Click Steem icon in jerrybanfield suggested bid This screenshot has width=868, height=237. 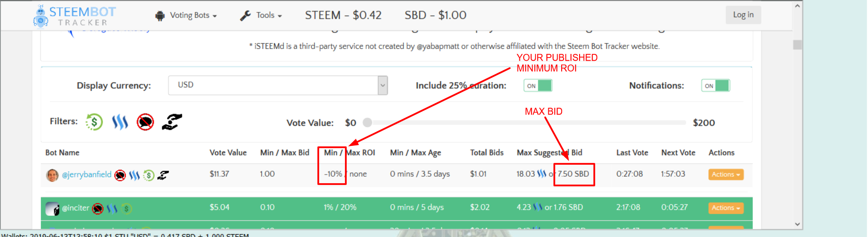[542, 174]
